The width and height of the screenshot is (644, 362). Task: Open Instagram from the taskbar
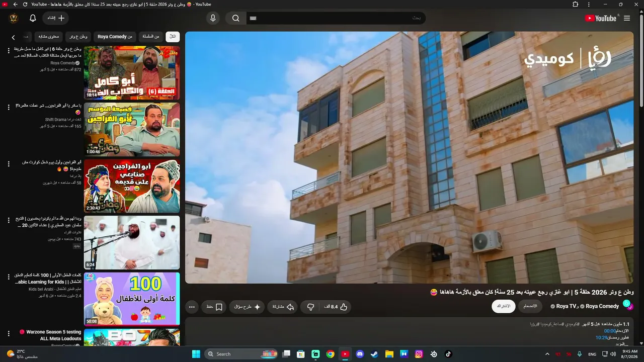pyautogui.click(x=419, y=354)
